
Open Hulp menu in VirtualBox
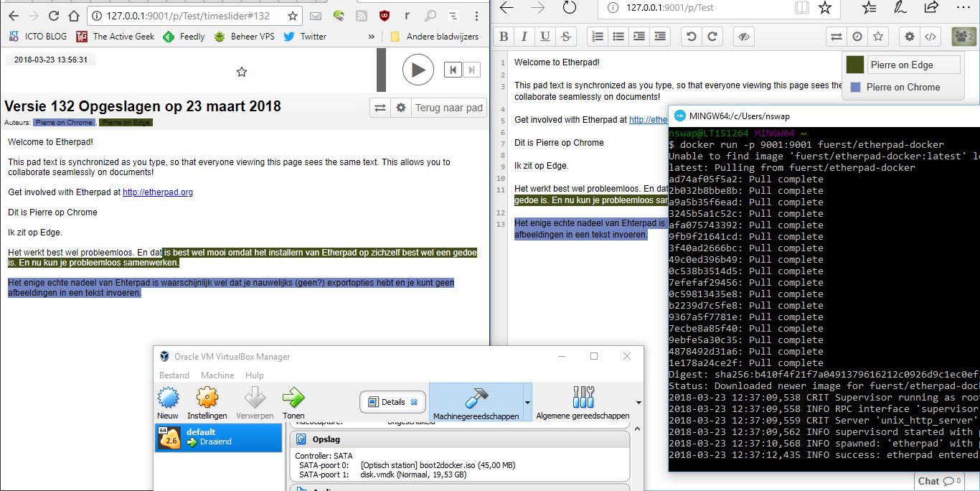tap(255, 375)
